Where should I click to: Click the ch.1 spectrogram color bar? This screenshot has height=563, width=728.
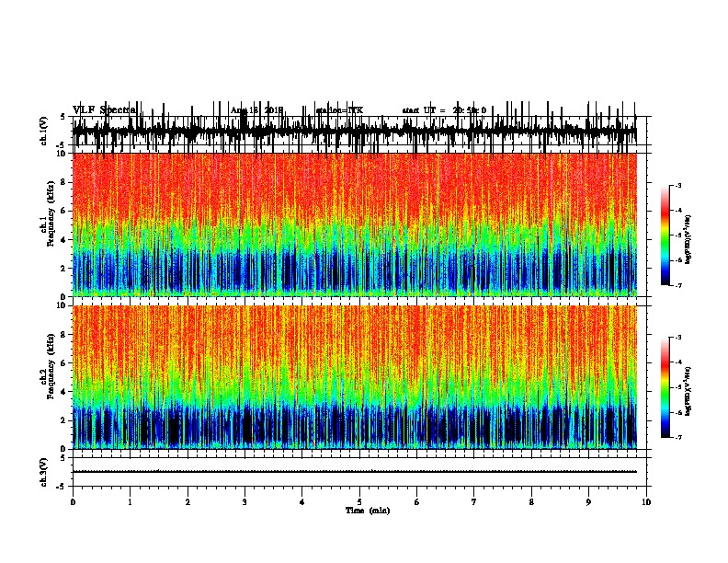[x=665, y=236]
